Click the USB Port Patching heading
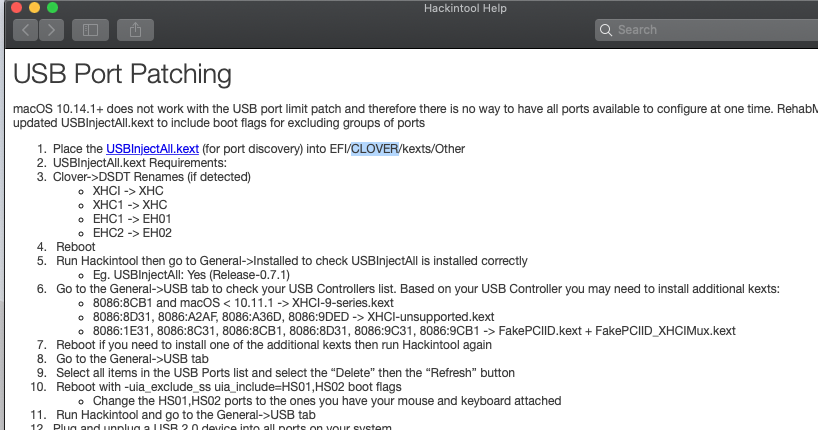This screenshot has height=430, width=818. (x=122, y=74)
